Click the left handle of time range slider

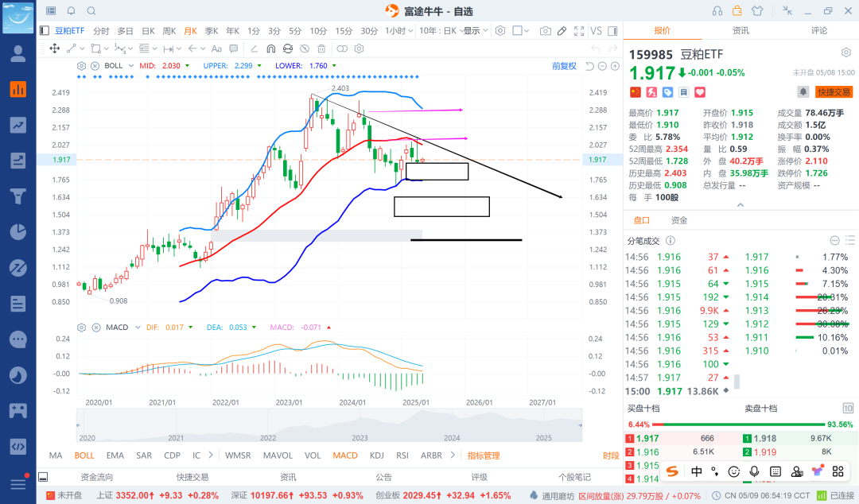(78, 425)
